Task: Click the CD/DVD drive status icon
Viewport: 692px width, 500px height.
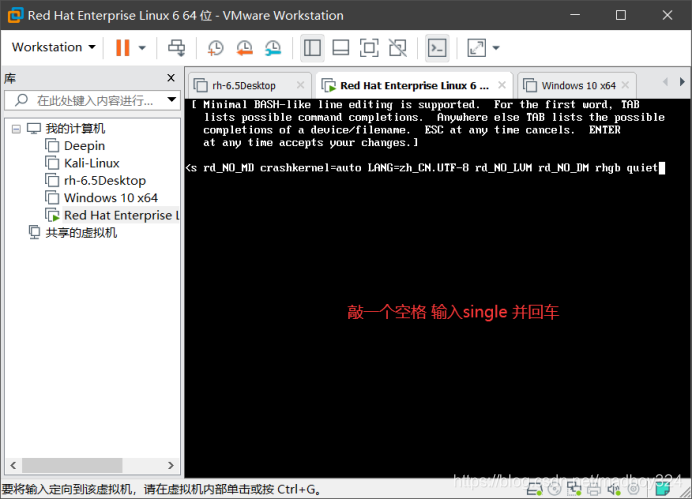Action: click(555, 488)
